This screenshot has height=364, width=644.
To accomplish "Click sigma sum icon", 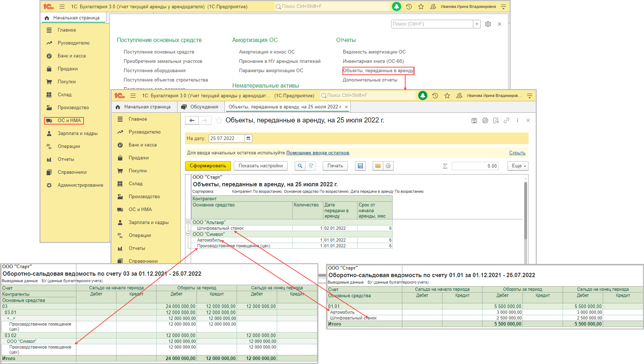I will tap(445, 166).
